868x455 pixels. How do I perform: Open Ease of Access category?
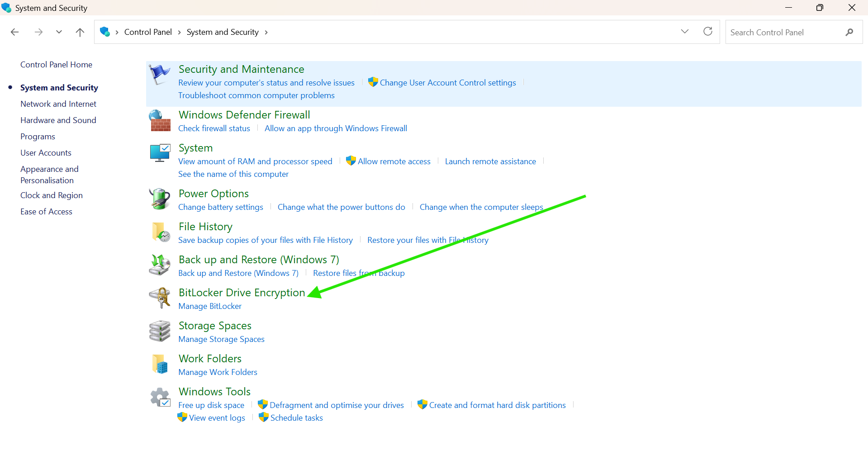[x=46, y=212]
